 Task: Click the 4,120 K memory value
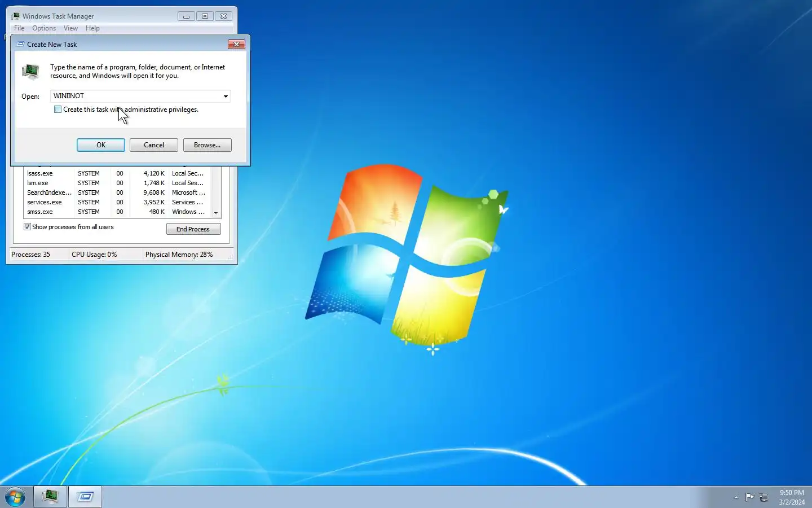point(154,173)
